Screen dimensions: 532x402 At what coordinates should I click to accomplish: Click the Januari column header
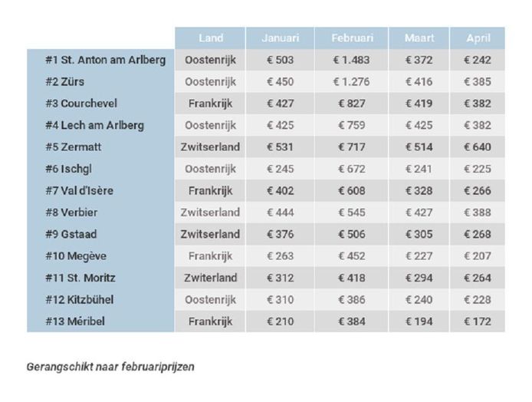coord(280,38)
